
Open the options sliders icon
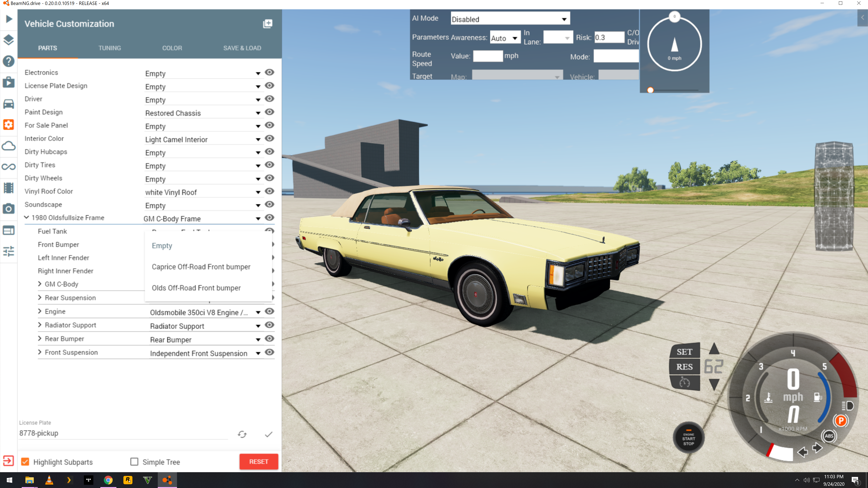9,251
